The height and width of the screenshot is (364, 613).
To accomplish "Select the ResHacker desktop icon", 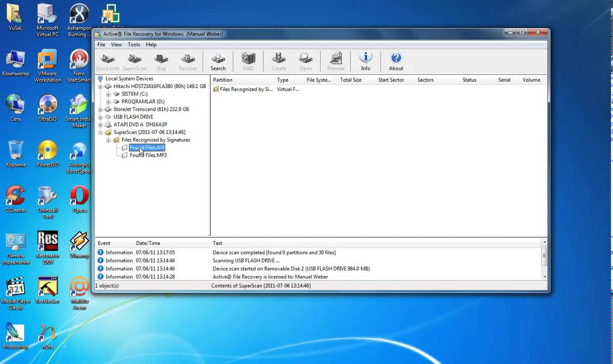I will pos(48,290).
